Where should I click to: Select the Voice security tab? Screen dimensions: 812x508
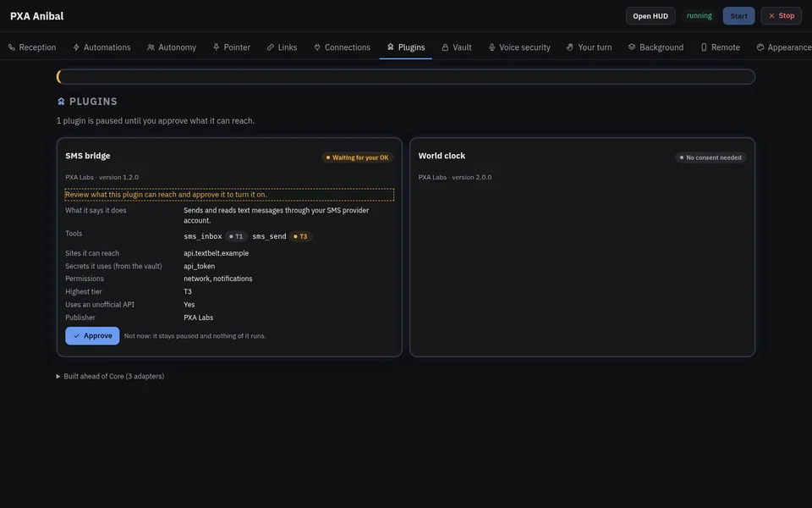click(x=518, y=47)
